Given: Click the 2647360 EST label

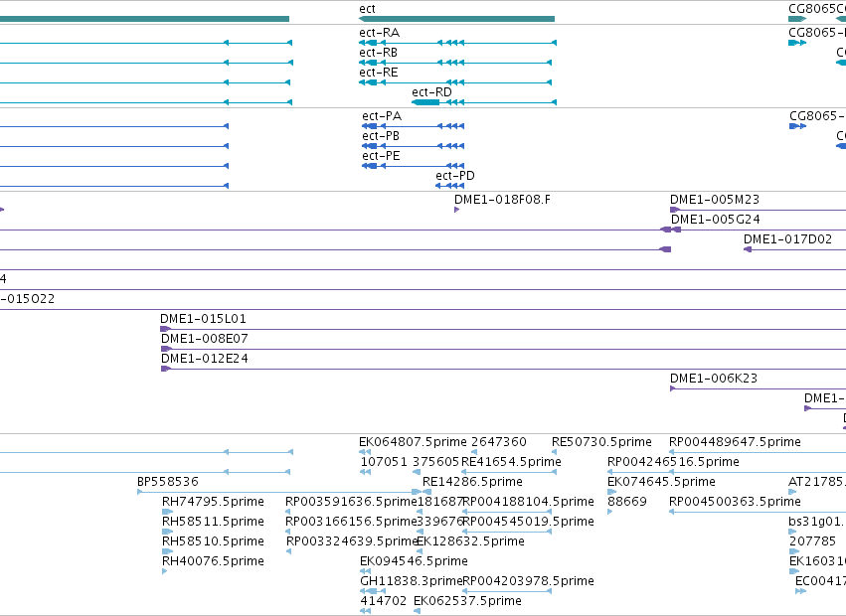Looking at the screenshot, I should pyautogui.click(x=498, y=442).
